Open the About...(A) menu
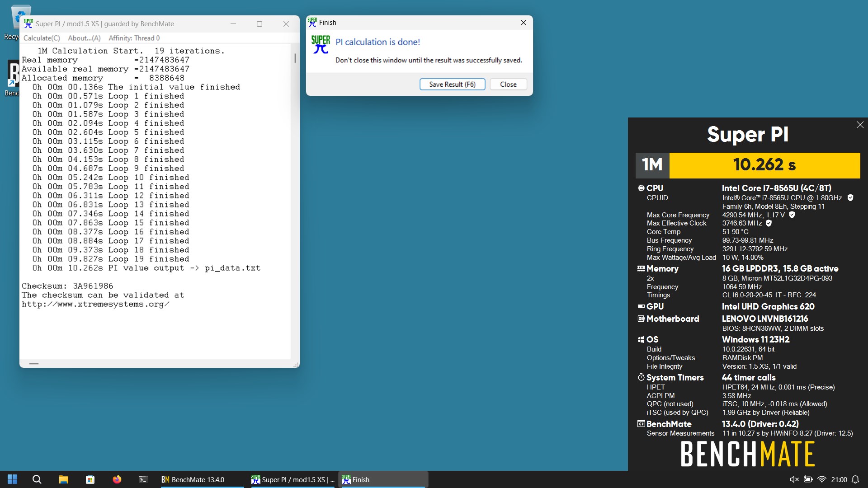The height and width of the screenshot is (488, 868). pyautogui.click(x=84, y=38)
